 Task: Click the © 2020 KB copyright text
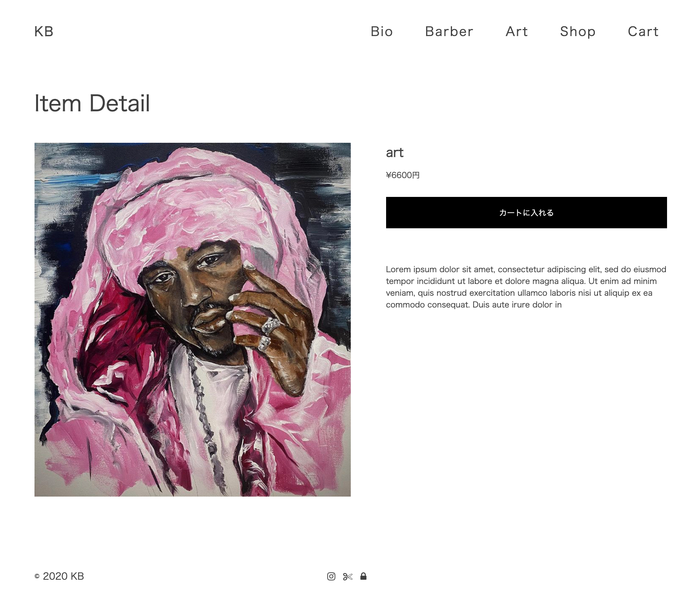[59, 576]
